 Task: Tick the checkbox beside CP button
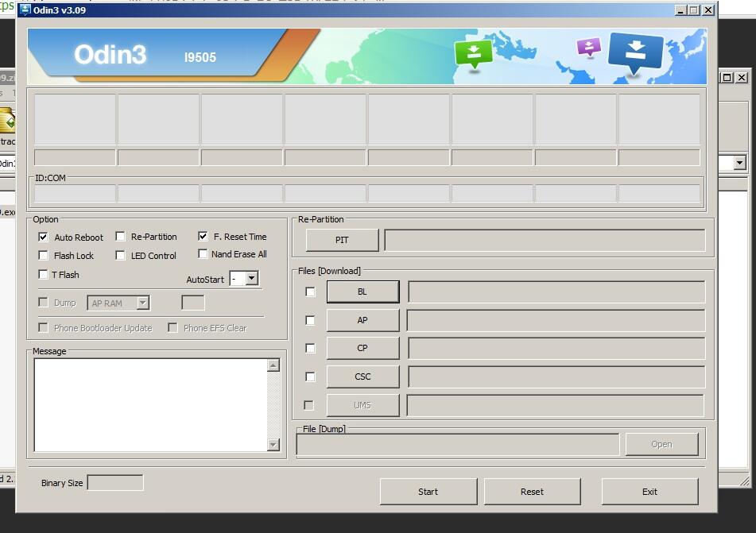point(311,349)
